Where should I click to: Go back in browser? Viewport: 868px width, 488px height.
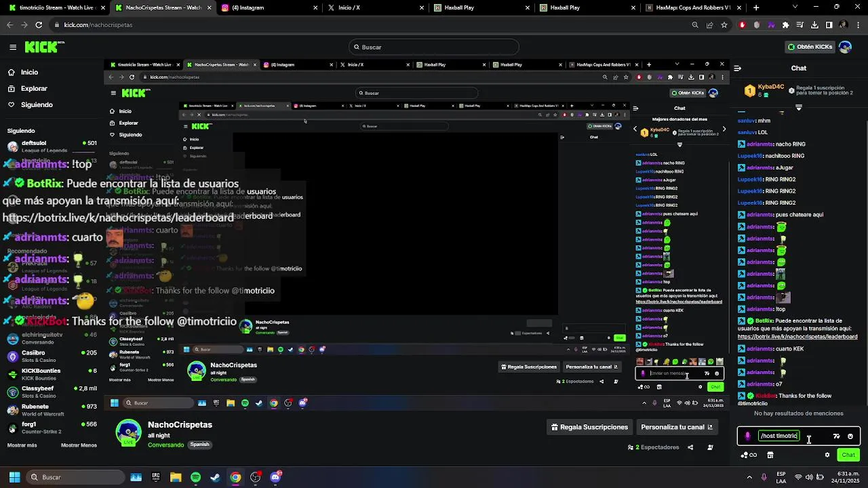[x=9, y=24]
